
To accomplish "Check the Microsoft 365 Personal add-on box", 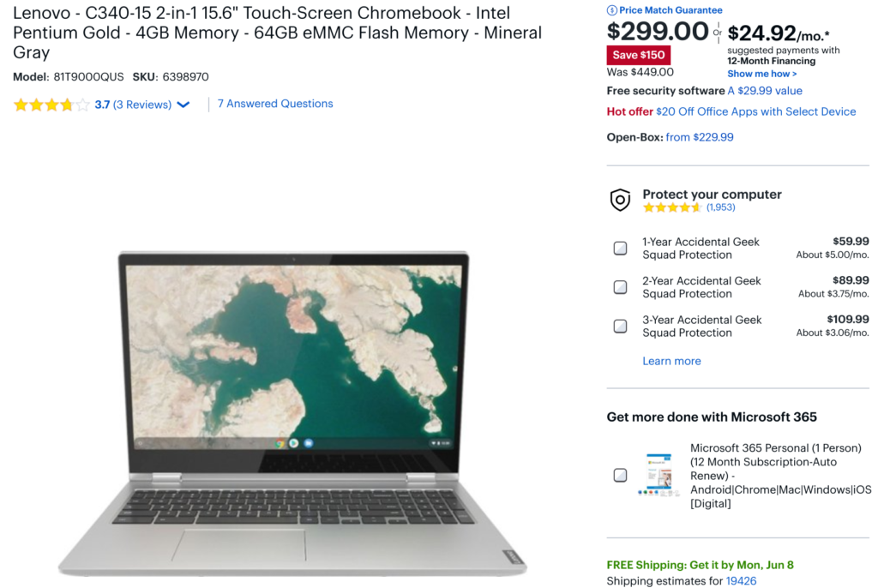I will tap(620, 476).
